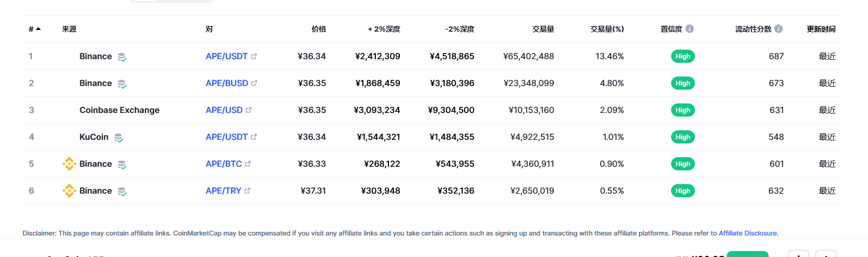This screenshot has height=257, width=868.
Task: Click external link icon next to APE/USD
Action: coord(249,110)
